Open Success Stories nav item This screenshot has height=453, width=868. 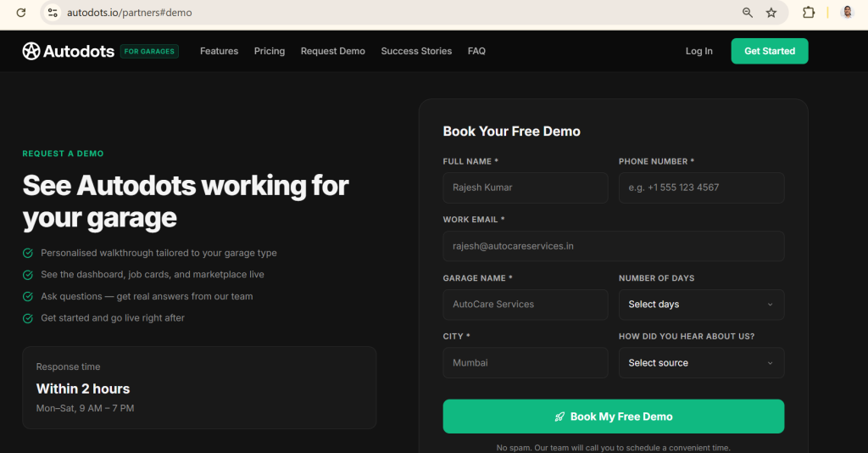point(416,51)
